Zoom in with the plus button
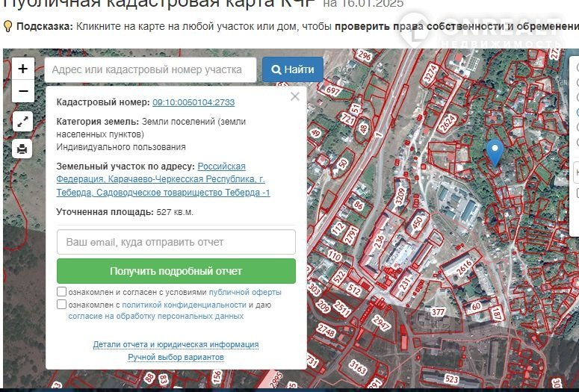 point(23,69)
